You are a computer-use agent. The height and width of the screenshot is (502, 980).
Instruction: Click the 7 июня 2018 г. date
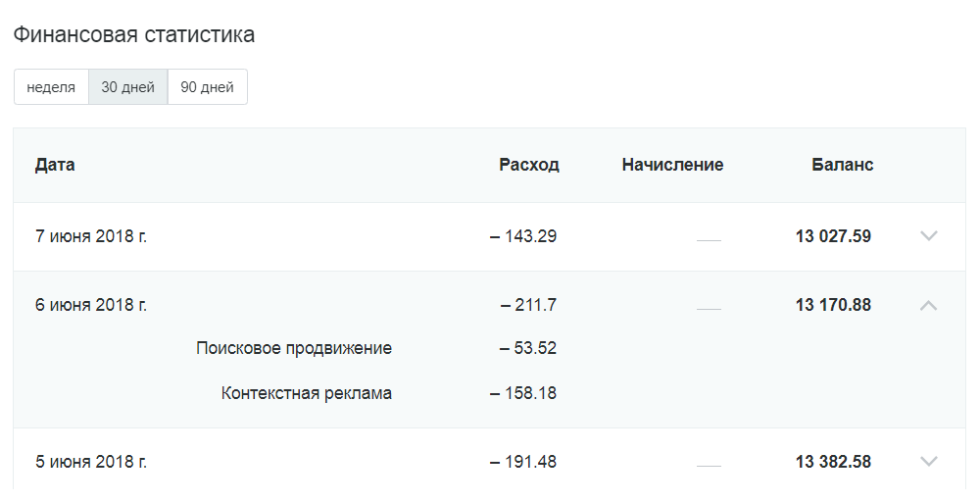pos(91,236)
